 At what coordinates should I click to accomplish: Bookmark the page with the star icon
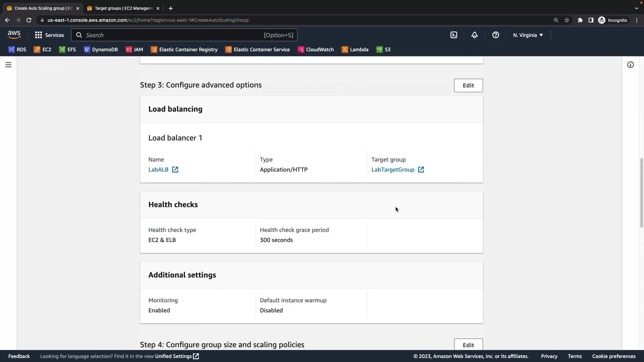[x=567, y=20]
